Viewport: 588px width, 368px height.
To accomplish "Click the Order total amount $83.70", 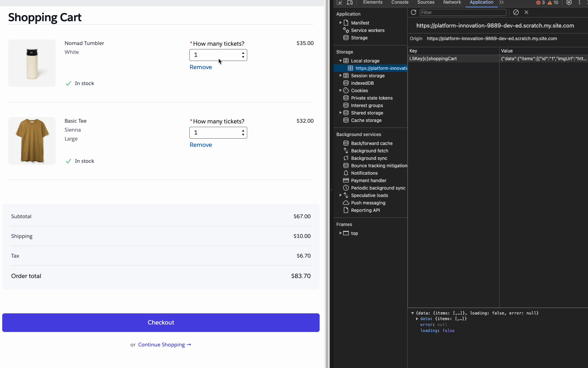I will click(301, 276).
